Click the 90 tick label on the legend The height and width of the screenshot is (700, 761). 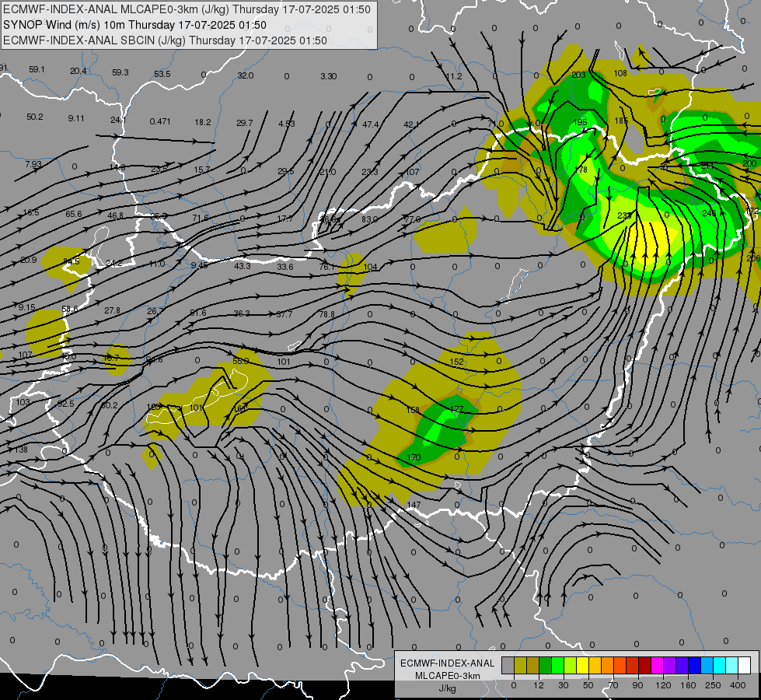coord(637,685)
